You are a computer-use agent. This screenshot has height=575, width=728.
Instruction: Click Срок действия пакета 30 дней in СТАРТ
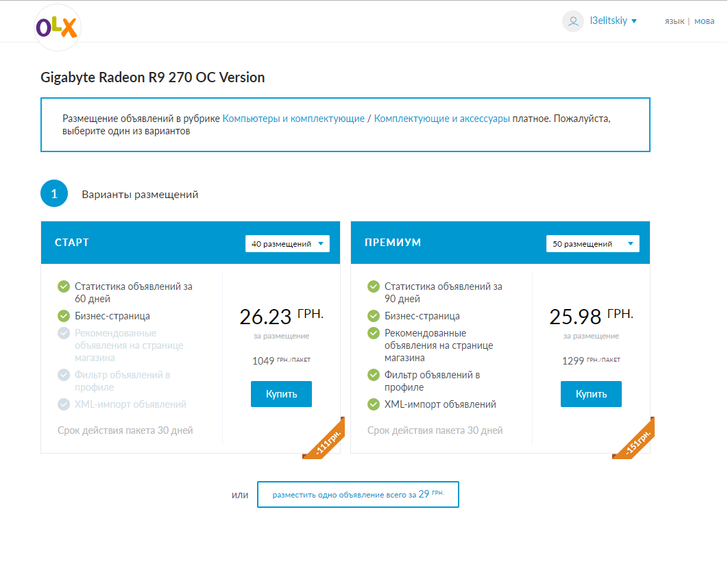pos(125,430)
